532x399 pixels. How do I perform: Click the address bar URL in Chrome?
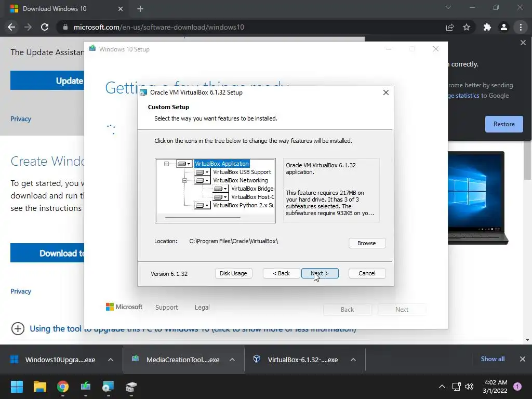tap(159, 27)
